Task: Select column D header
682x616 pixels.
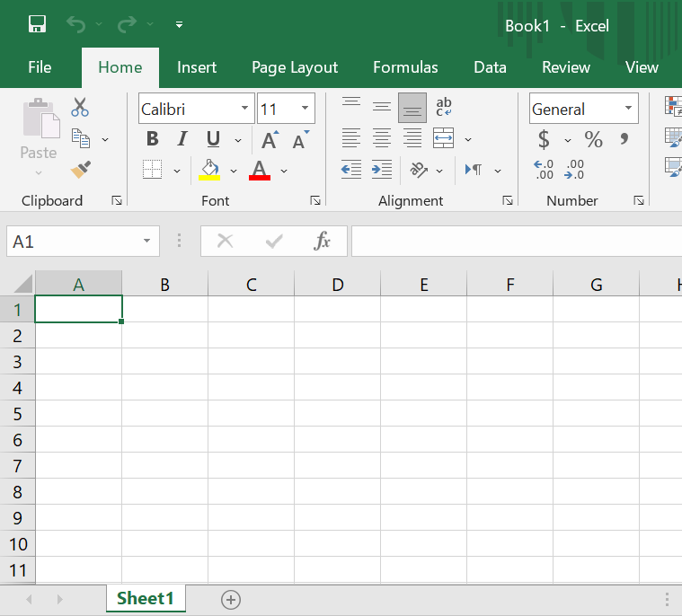Action: pos(338,284)
